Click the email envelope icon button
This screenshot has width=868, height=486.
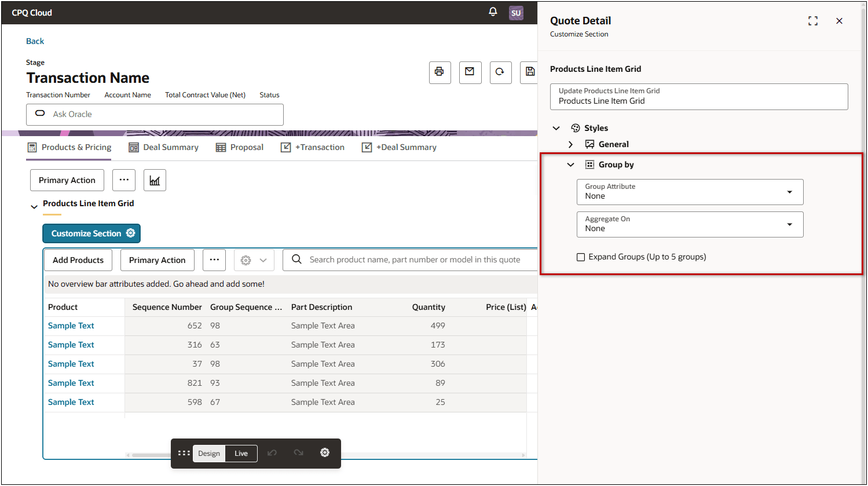point(470,72)
